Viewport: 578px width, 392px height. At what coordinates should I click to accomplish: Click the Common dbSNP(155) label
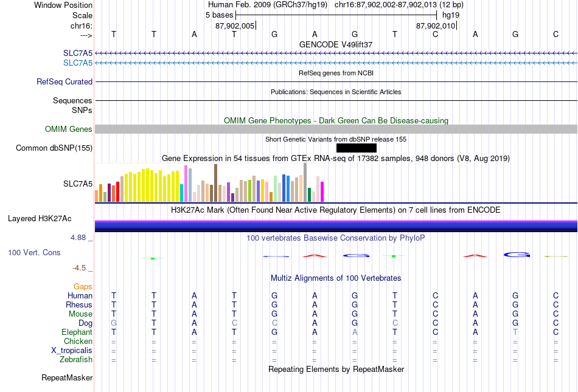54,148
